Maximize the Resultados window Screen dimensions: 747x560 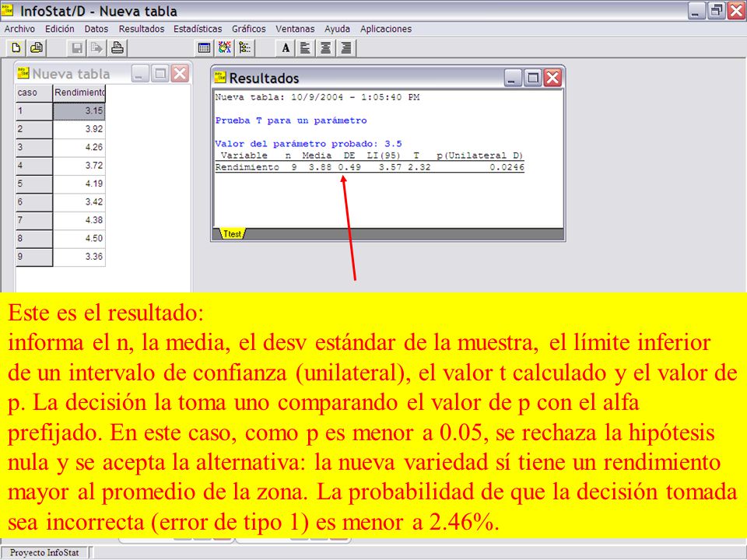532,78
